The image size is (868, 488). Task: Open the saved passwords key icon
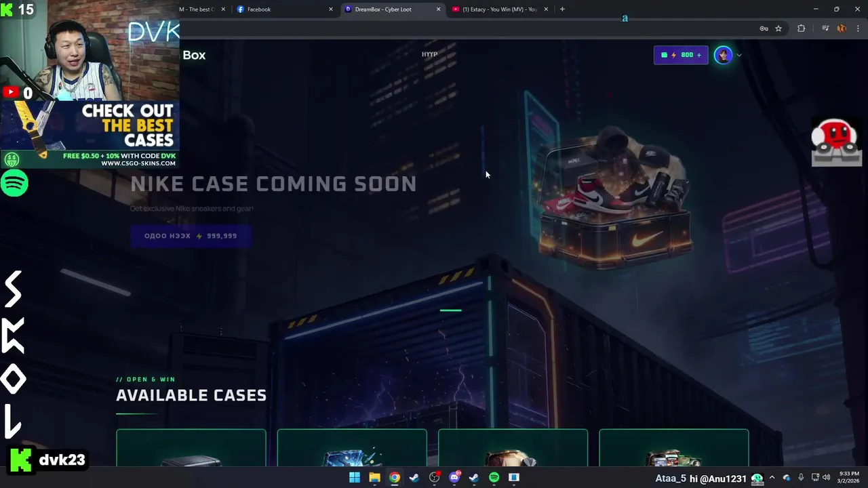[x=764, y=28]
